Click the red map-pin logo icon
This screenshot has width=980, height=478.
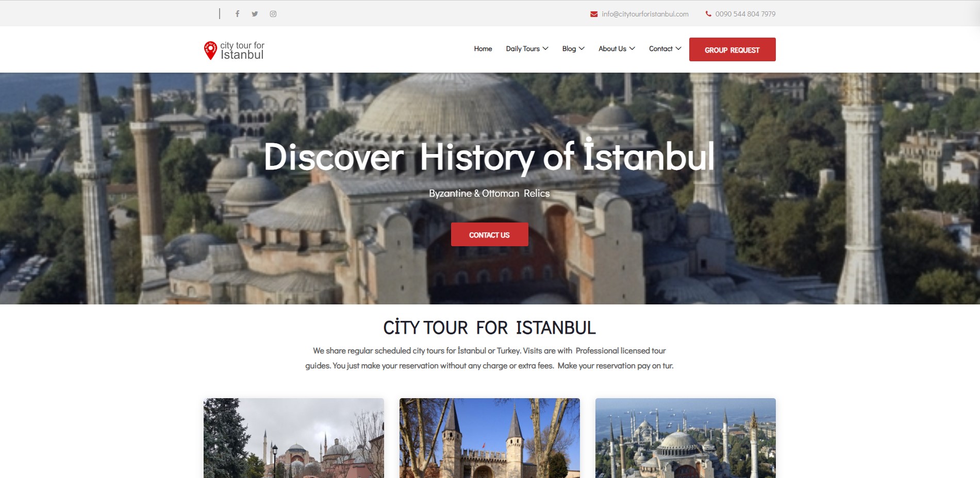[210, 50]
